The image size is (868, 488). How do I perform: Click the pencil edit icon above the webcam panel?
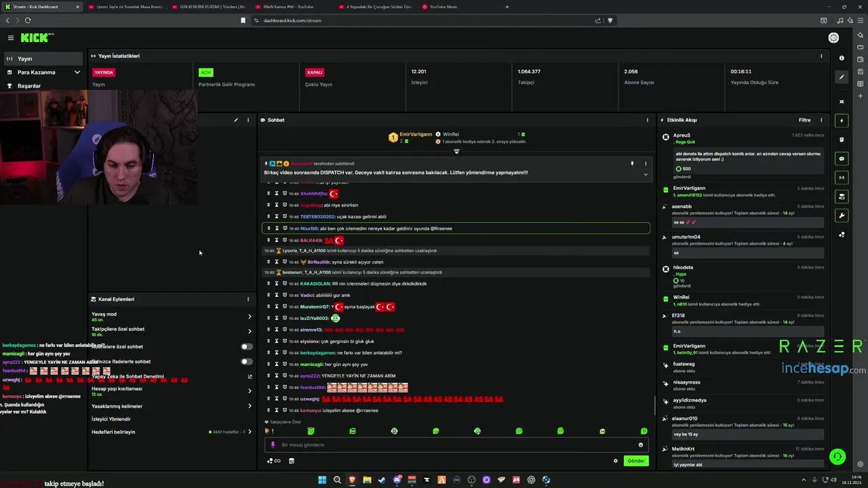click(x=236, y=120)
